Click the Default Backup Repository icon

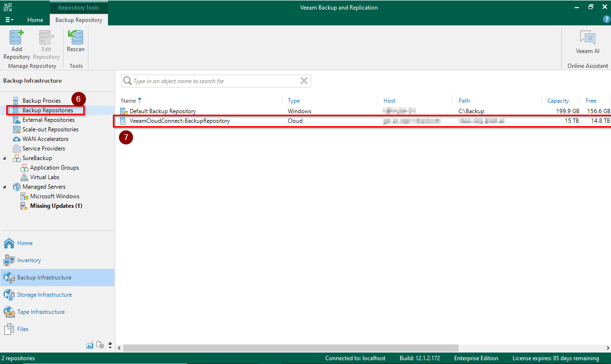tap(124, 111)
